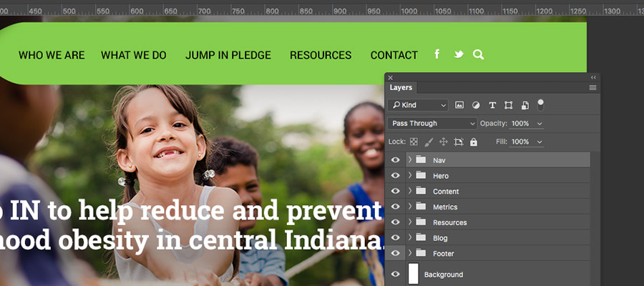Expand the Footer group chevron
This screenshot has width=644, height=286.
pyautogui.click(x=409, y=253)
